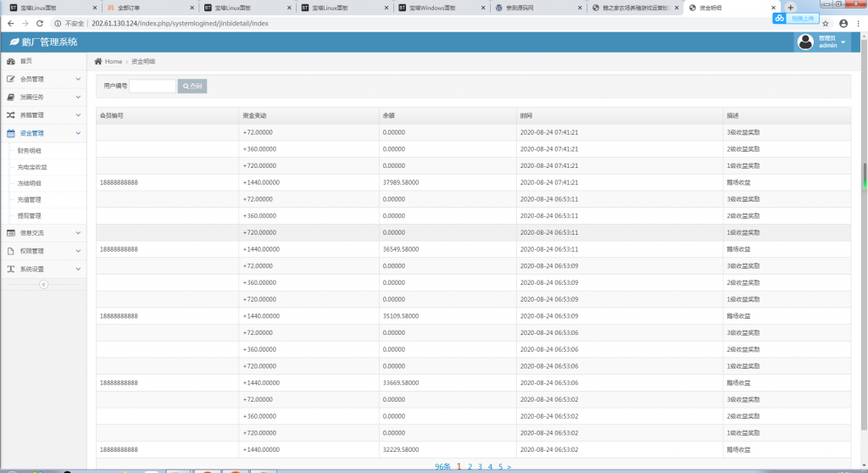Focus the 用户编号 input field
The height and width of the screenshot is (473, 868).
tap(153, 86)
